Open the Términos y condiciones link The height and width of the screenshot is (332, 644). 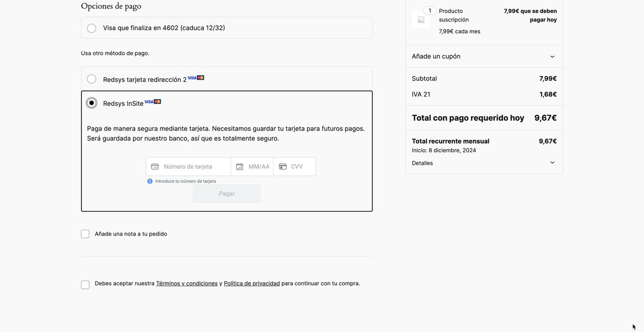point(186,283)
